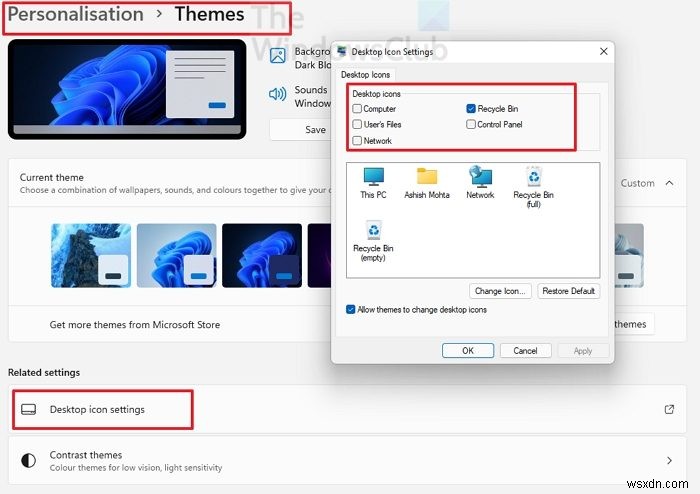Collapse the Current theme section chevron
This screenshot has height=494, width=700.
pos(669,183)
